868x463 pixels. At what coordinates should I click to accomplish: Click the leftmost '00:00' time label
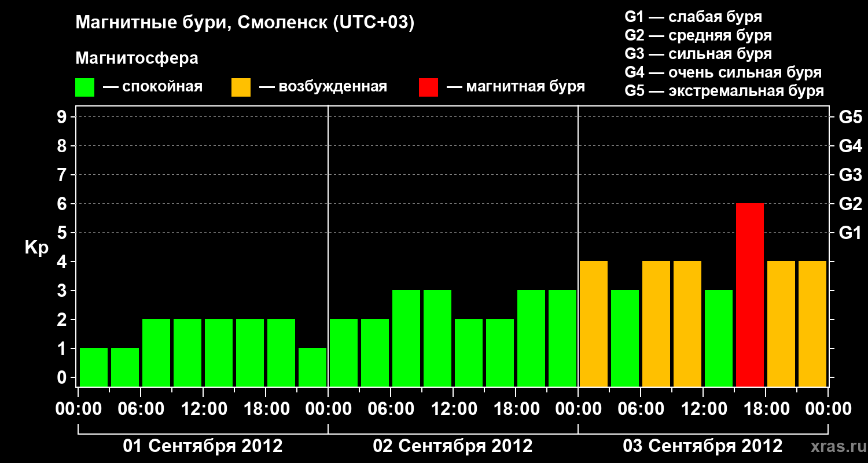coord(78,409)
